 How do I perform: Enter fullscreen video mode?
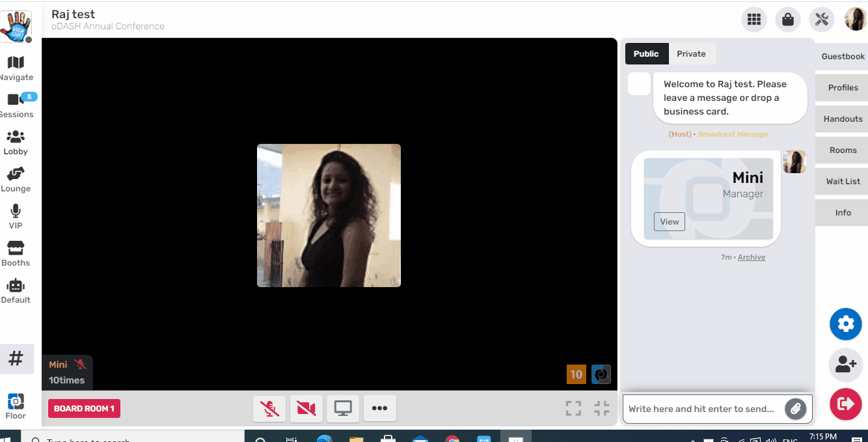click(573, 408)
